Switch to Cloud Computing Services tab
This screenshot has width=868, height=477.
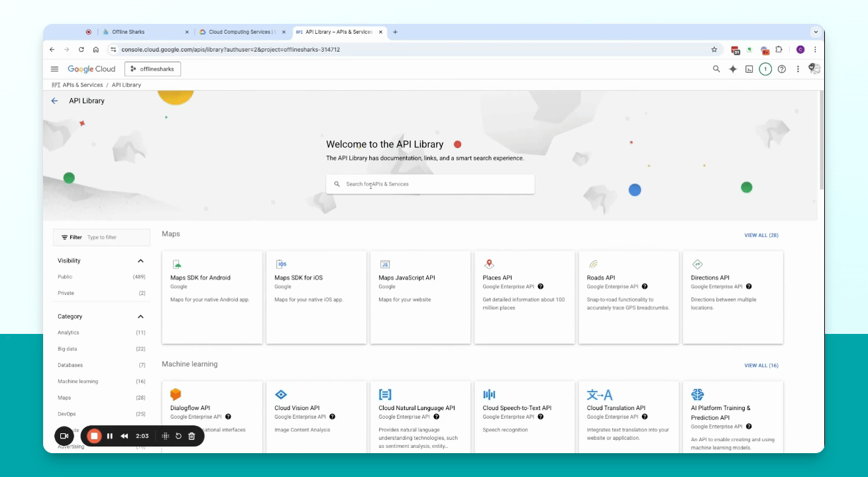click(243, 32)
